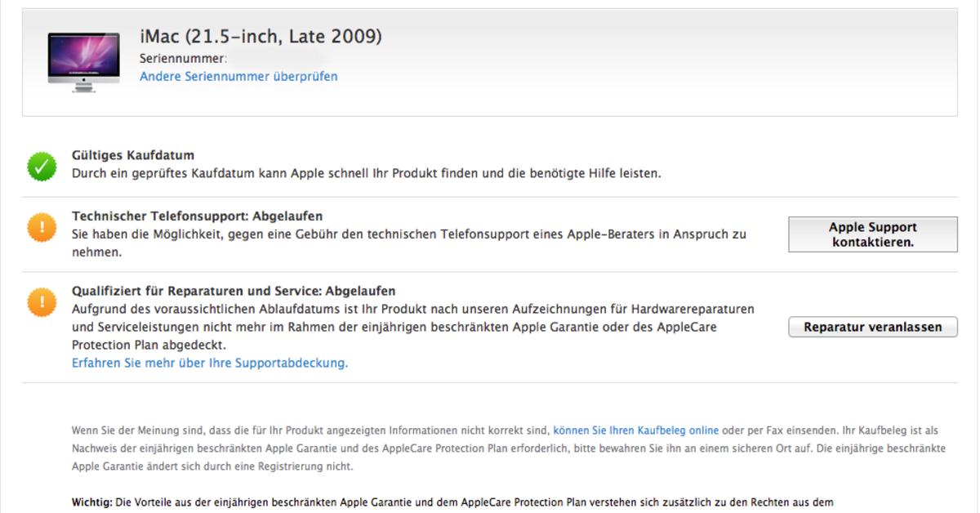Click orange warning icon beside Technischer Telefonsupport
The height and width of the screenshot is (513, 980).
(42, 228)
